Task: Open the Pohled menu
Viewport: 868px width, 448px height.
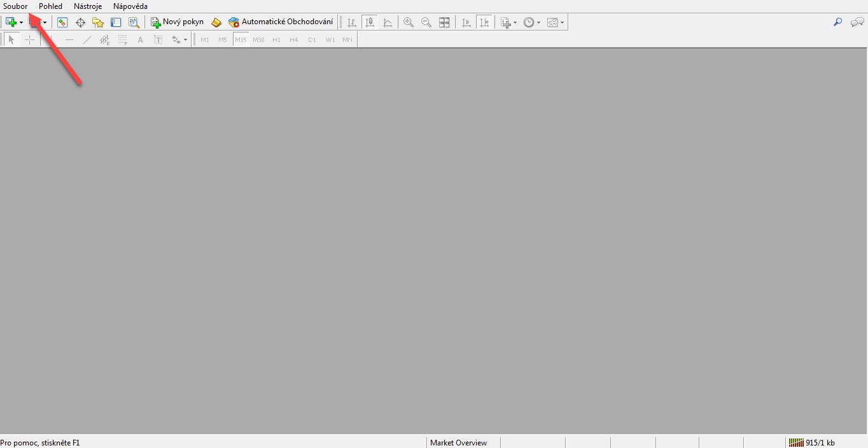Action: 50,6
